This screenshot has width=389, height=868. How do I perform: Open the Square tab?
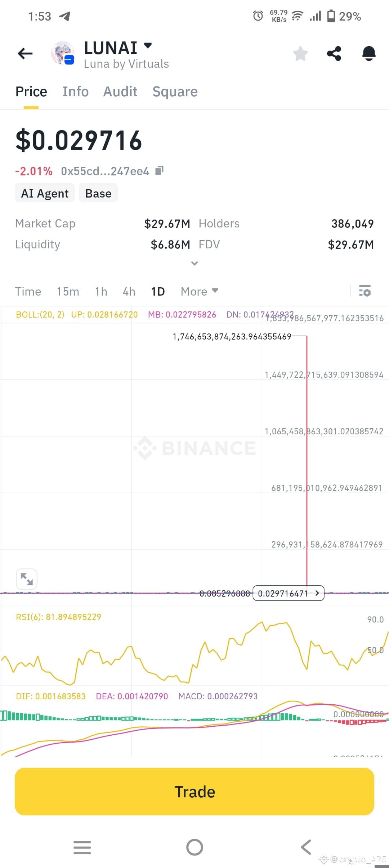(175, 92)
